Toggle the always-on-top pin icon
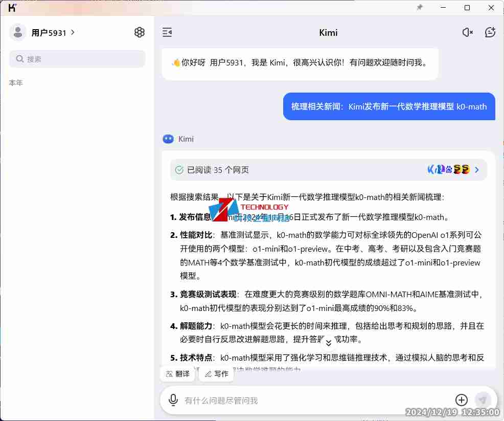The height and width of the screenshot is (421, 504). pos(419,8)
